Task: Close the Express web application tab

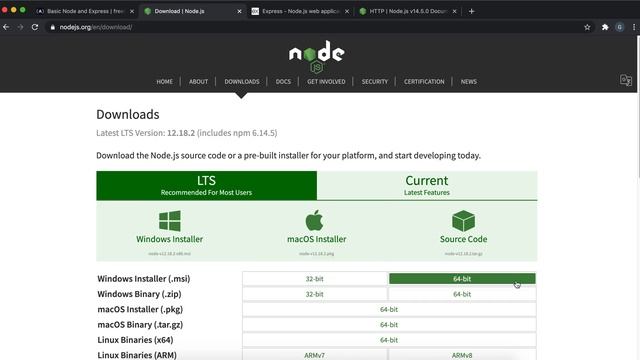Action: pos(347,11)
